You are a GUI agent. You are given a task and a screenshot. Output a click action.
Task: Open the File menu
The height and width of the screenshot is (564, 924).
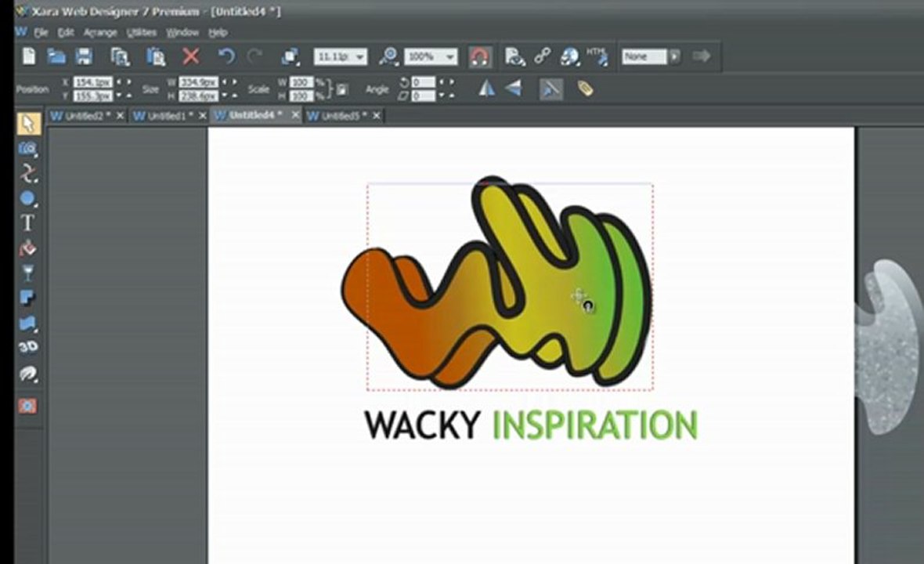41,32
